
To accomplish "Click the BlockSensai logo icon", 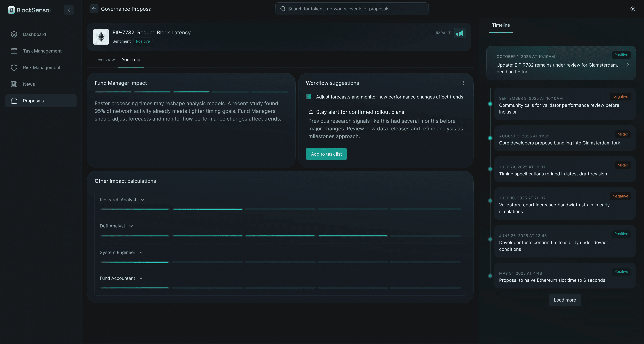I will pyautogui.click(x=11, y=10).
